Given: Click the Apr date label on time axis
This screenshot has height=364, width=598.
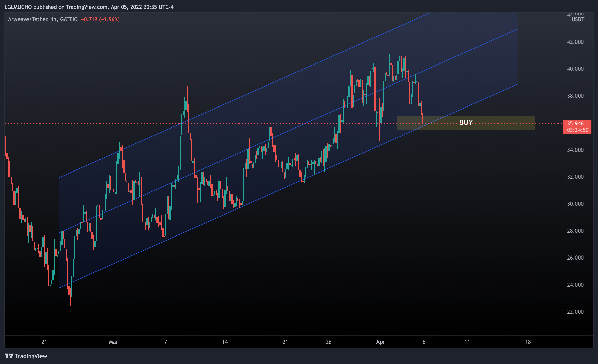Looking at the screenshot, I should (381, 342).
